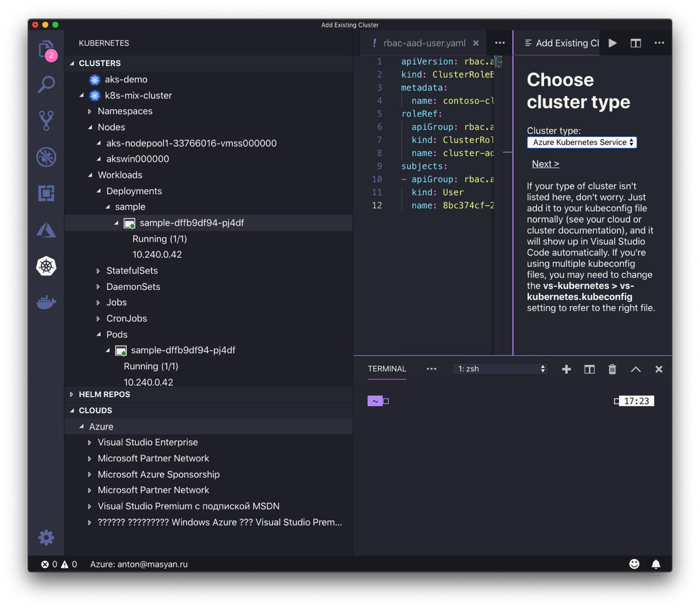Viewport: 700px width, 609px height.
Task: Select the akswin000000 node
Action: pos(138,159)
